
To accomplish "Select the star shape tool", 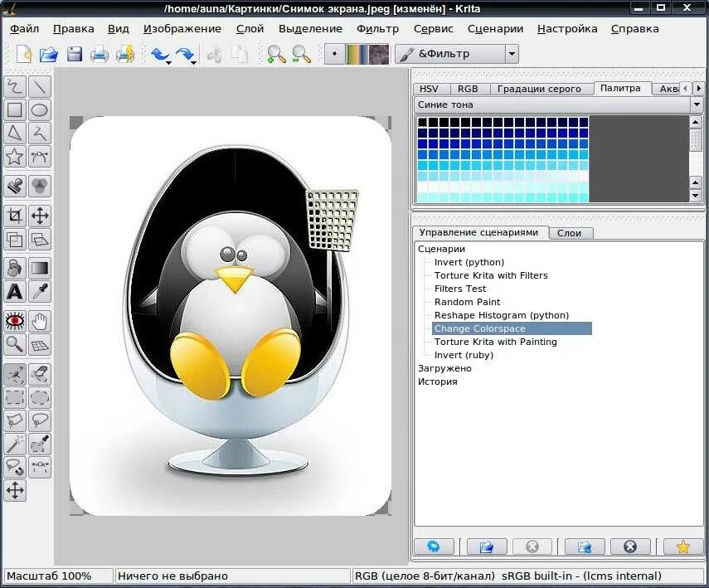I will (15, 157).
